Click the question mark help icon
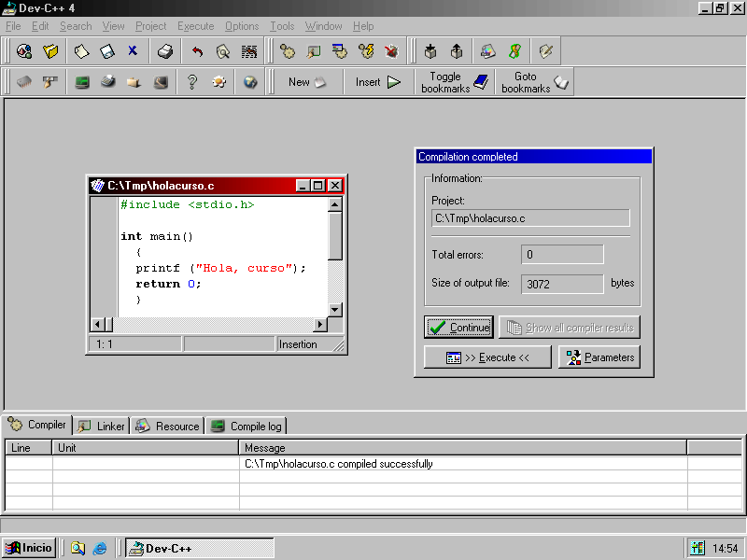The height and width of the screenshot is (560, 747). pos(192,82)
